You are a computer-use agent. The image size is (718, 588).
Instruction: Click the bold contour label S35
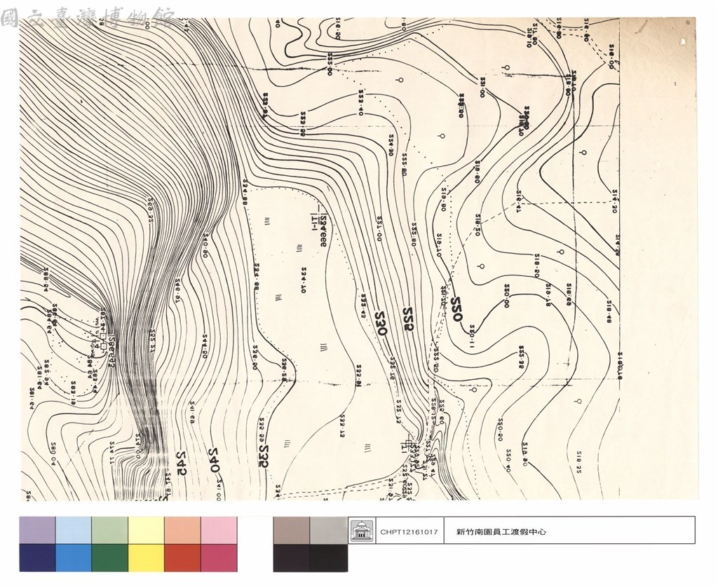point(262,456)
